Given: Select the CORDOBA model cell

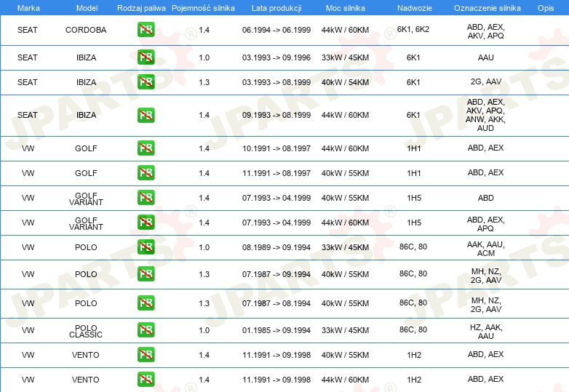Looking at the screenshot, I should click(x=86, y=30).
